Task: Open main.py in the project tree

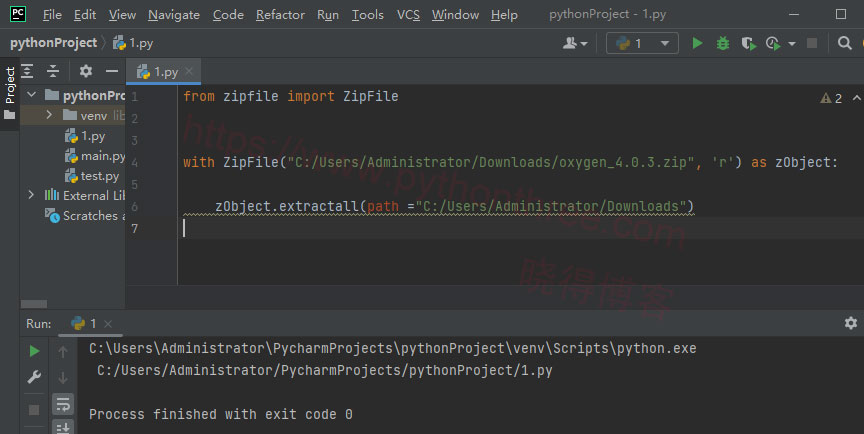Action: click(x=102, y=156)
